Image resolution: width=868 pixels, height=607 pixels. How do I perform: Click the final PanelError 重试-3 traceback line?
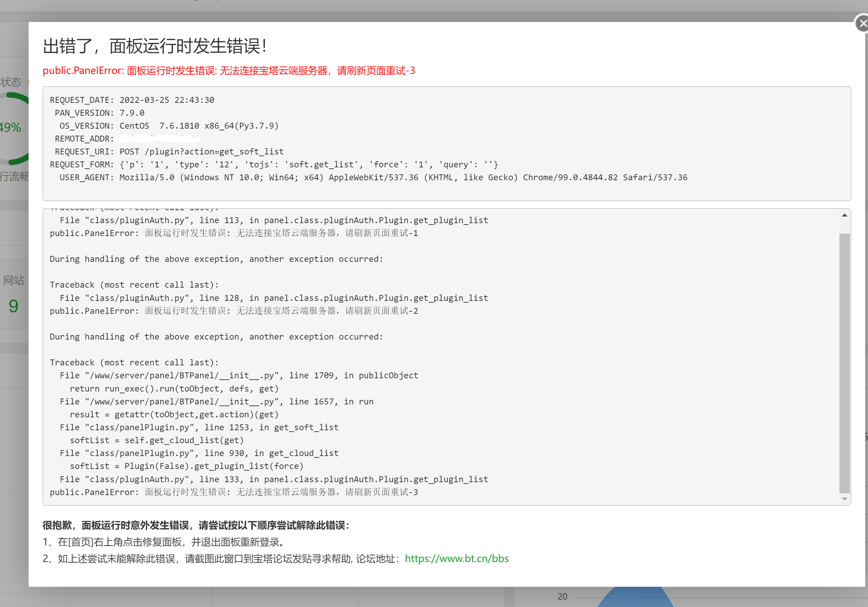234,492
